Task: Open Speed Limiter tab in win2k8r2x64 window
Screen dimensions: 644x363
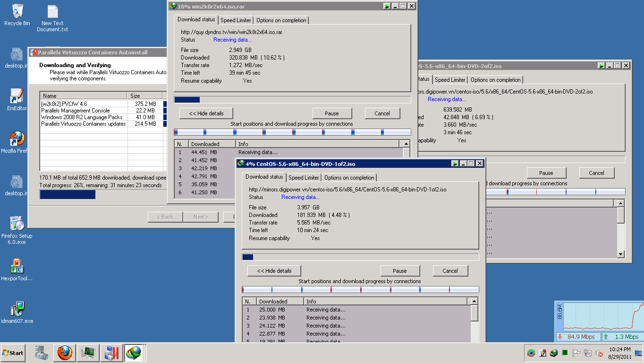Action: coord(236,20)
